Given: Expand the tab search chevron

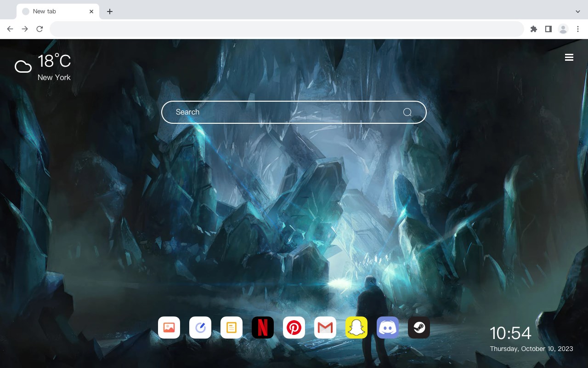Looking at the screenshot, I should point(578,11).
